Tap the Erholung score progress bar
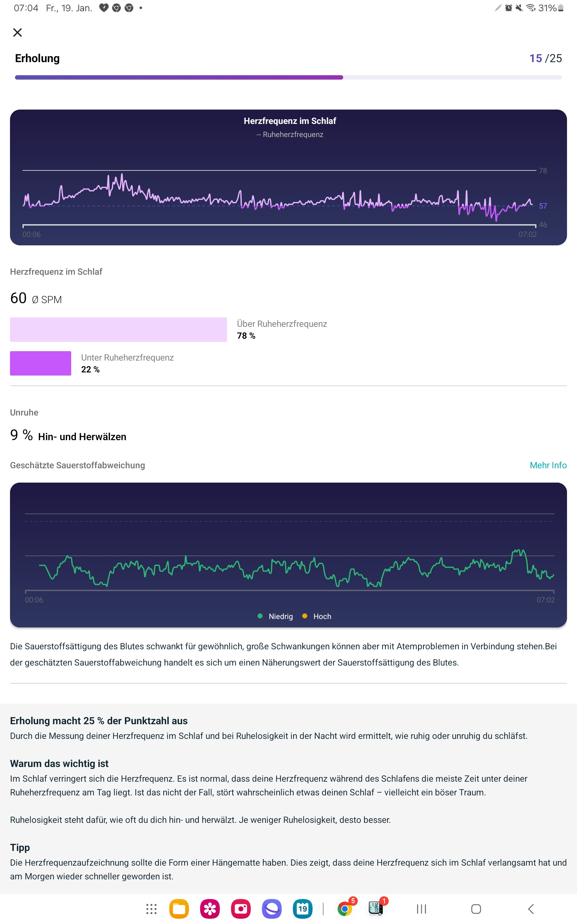The height and width of the screenshot is (924, 577). point(288,77)
